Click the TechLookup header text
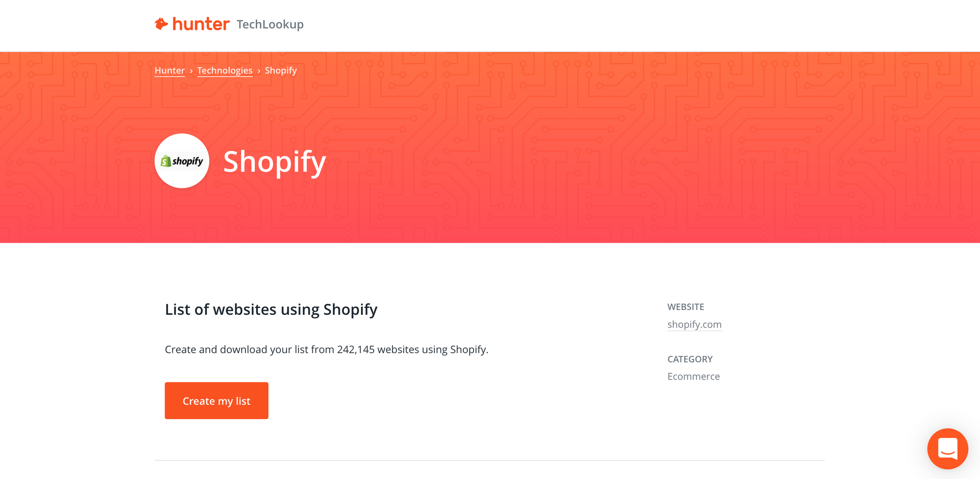 pyautogui.click(x=270, y=24)
